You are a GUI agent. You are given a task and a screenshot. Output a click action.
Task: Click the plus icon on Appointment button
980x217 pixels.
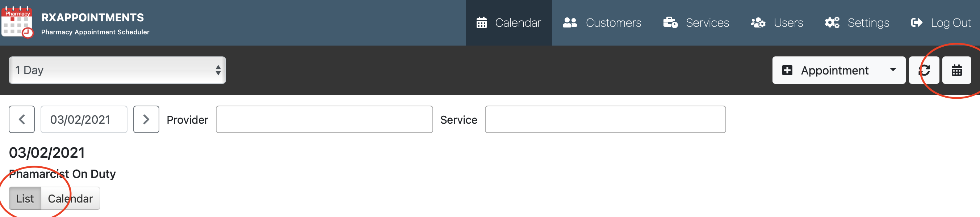(x=787, y=70)
